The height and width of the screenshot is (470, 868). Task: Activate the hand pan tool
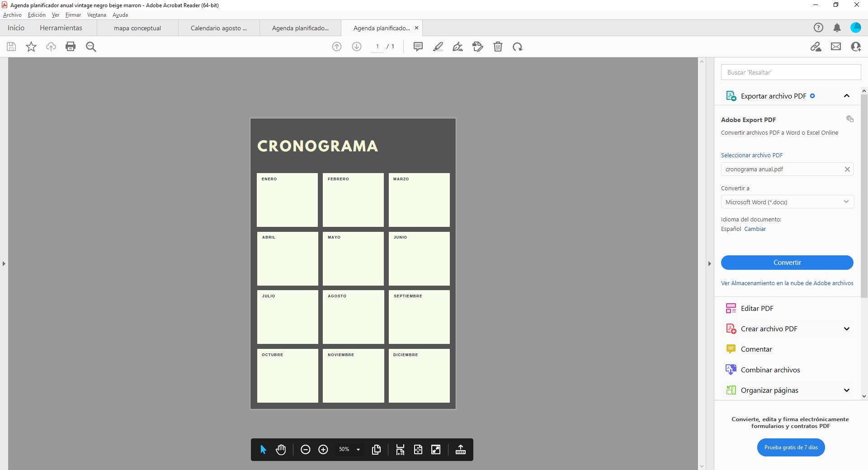click(281, 449)
